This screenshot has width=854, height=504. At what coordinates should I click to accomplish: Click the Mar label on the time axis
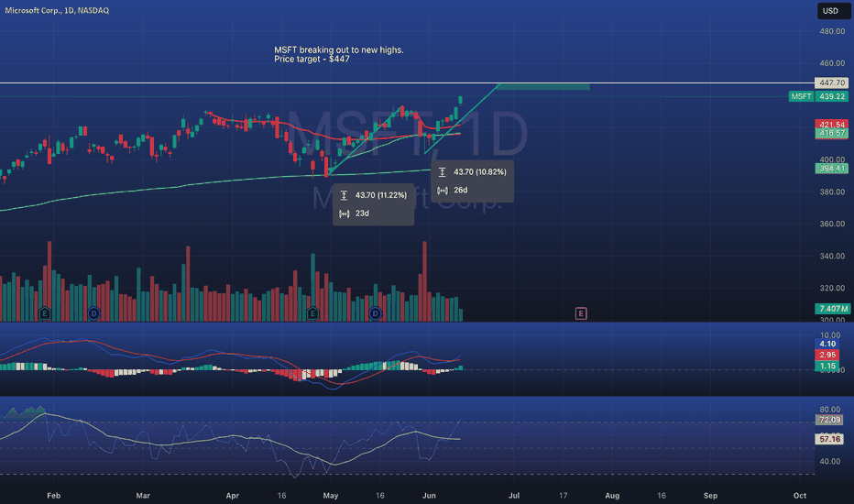coord(143,495)
